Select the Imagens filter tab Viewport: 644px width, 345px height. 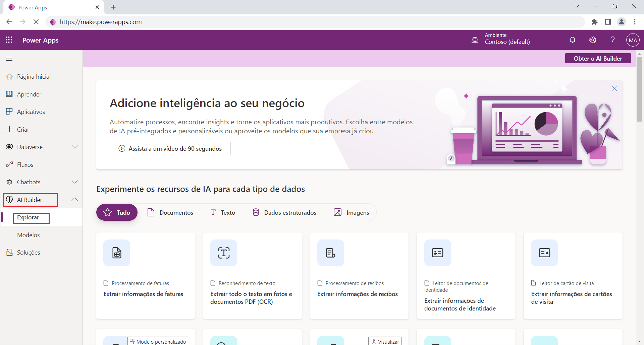[352, 212]
